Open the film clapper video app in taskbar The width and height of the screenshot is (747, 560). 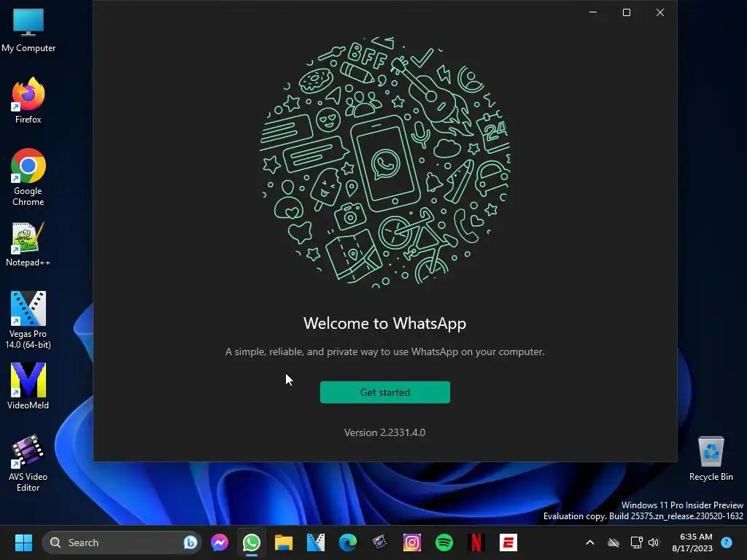pos(379,542)
